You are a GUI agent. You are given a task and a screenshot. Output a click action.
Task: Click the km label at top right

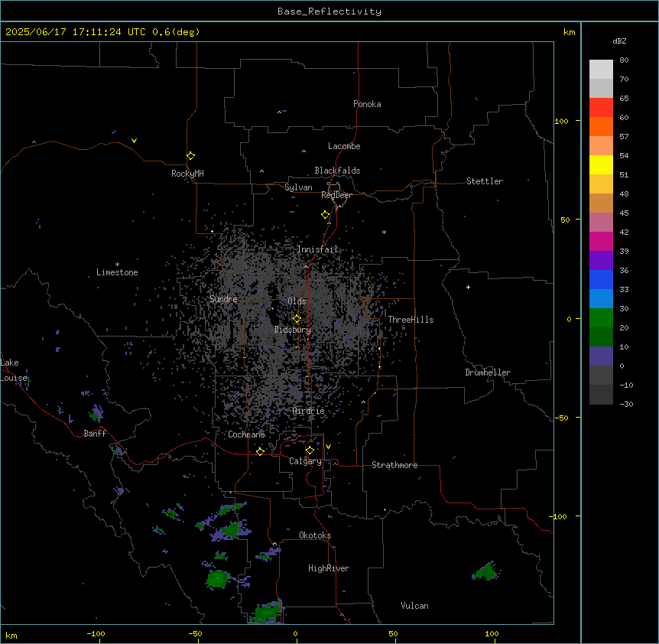[569, 32]
